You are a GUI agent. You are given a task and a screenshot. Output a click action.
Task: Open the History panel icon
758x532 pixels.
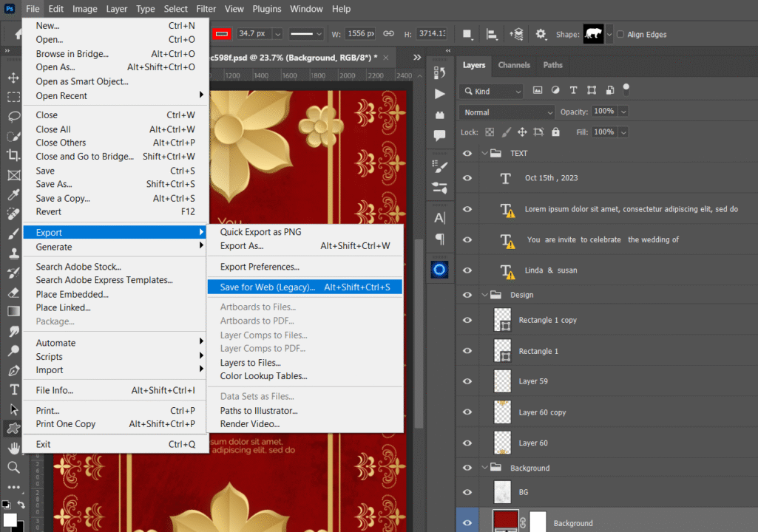point(440,72)
